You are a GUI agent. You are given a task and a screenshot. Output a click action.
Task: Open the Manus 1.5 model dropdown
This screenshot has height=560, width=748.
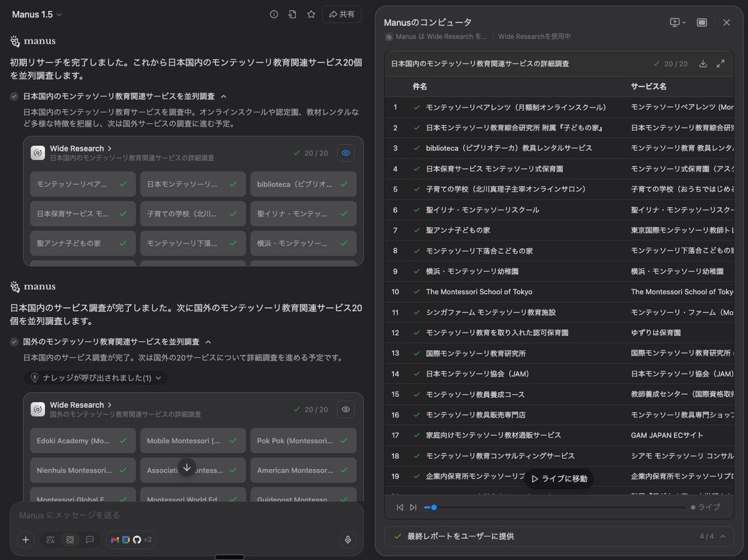click(x=37, y=14)
